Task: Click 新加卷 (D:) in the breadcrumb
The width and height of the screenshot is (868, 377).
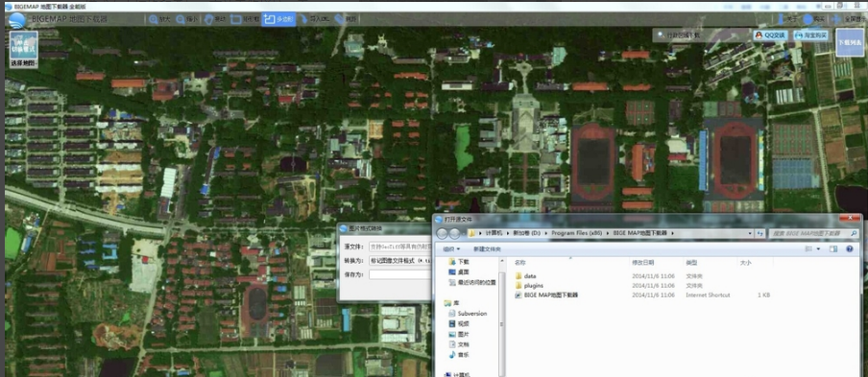Action: (x=526, y=233)
